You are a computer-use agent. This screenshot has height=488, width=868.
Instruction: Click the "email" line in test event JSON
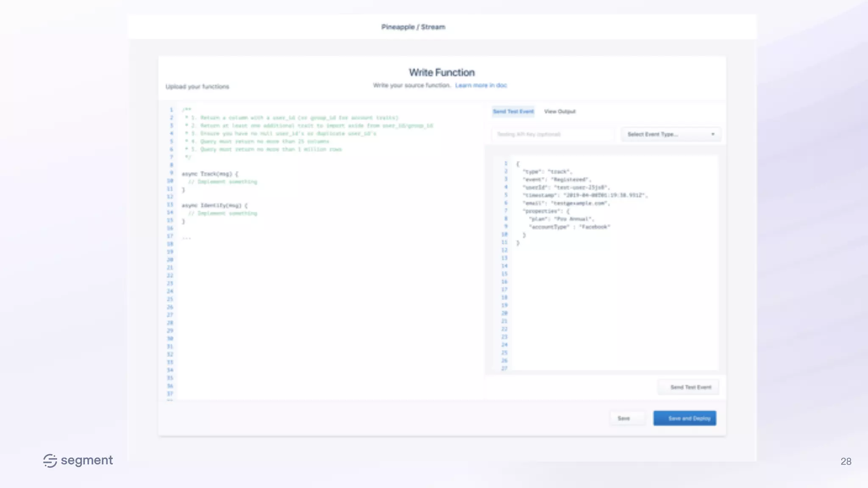coord(566,203)
